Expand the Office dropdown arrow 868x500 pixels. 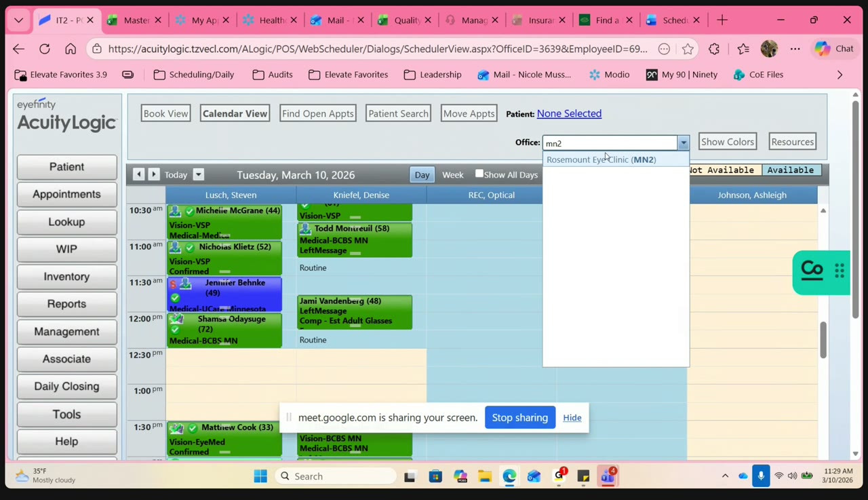point(684,142)
